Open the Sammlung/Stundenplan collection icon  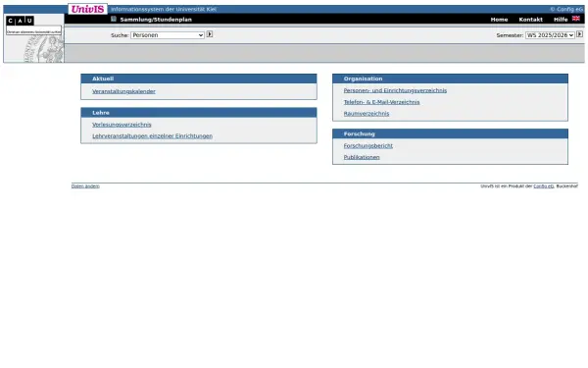(x=114, y=19)
